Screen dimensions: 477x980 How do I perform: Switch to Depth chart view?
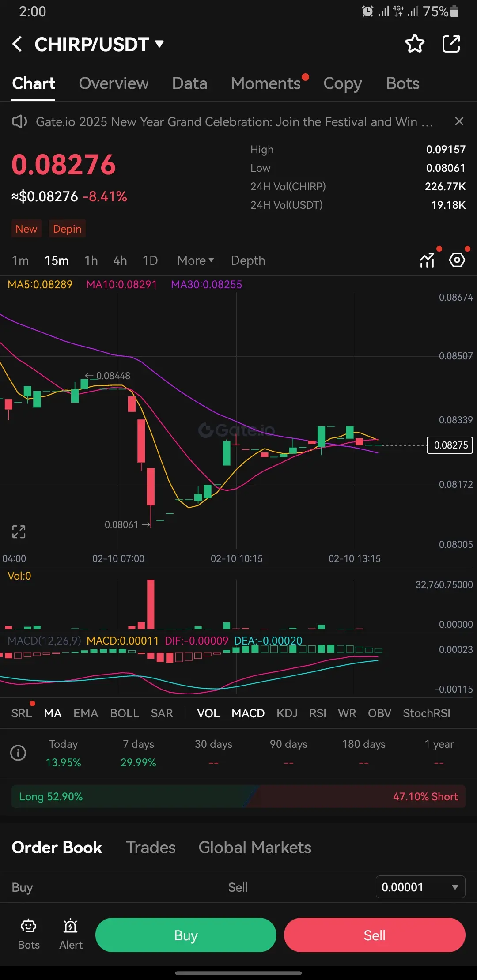pyautogui.click(x=248, y=260)
